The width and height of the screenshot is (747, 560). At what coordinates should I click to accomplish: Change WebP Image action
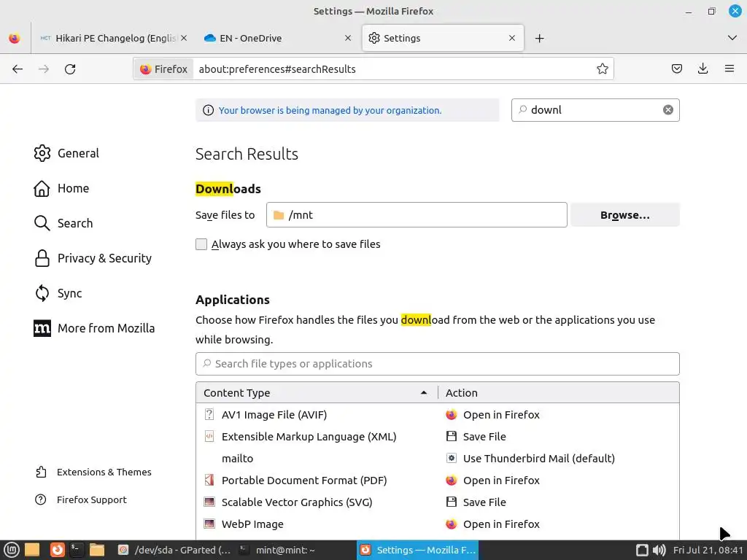coord(559,524)
